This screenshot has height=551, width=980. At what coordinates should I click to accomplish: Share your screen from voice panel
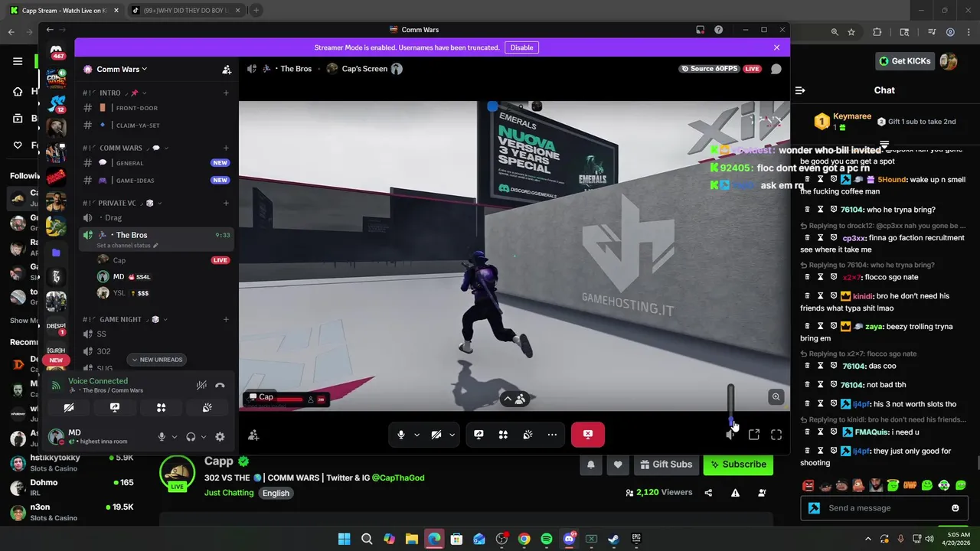(x=115, y=408)
